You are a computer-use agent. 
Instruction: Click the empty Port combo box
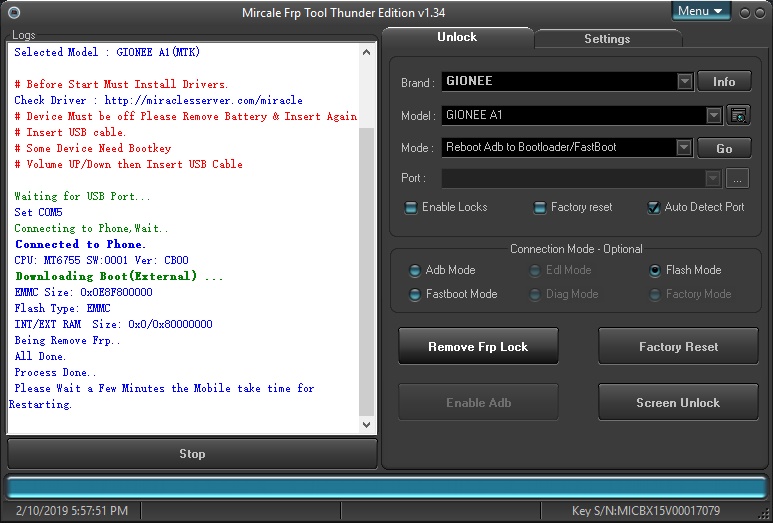click(x=582, y=178)
